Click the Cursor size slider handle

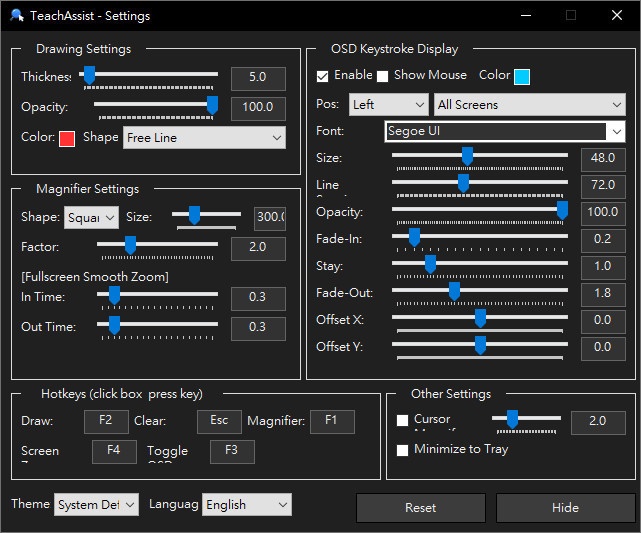pos(512,419)
